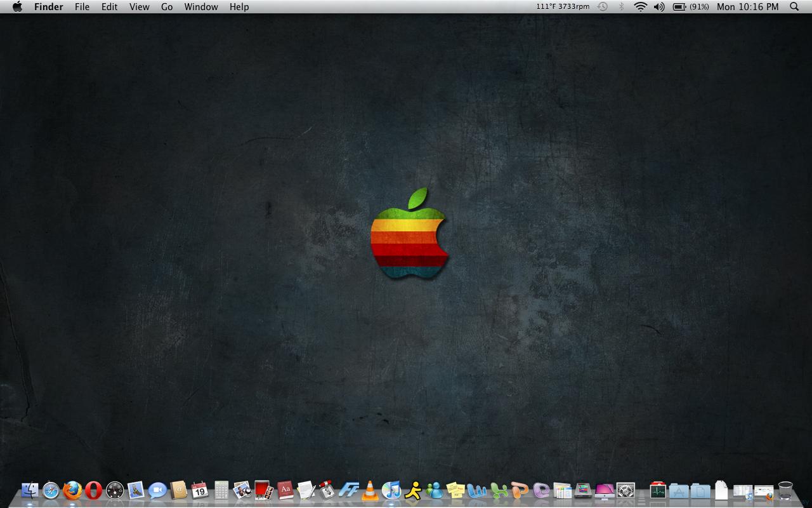Image resolution: width=812 pixels, height=508 pixels.
Task: Click the blue FF app icon
Action: [x=349, y=490]
